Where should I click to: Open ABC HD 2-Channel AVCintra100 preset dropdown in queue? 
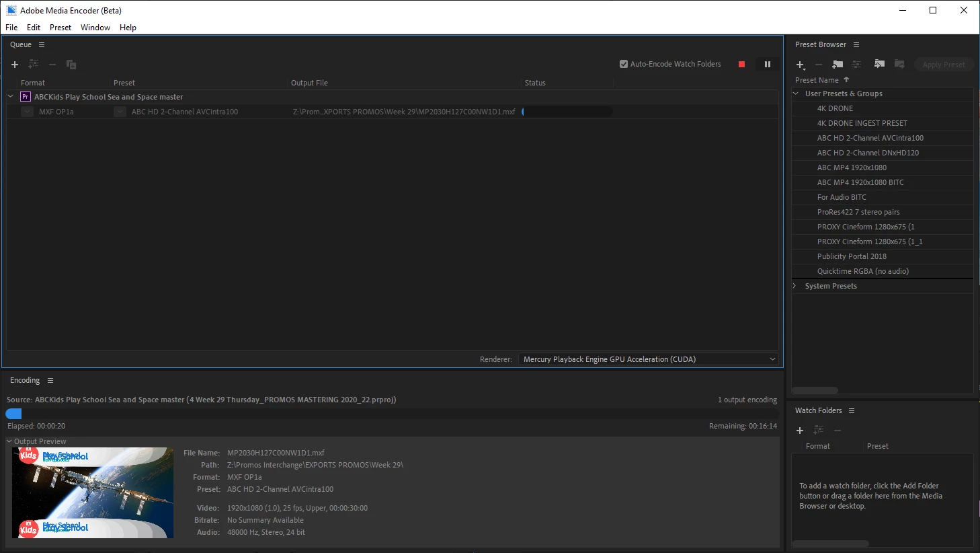coord(120,112)
